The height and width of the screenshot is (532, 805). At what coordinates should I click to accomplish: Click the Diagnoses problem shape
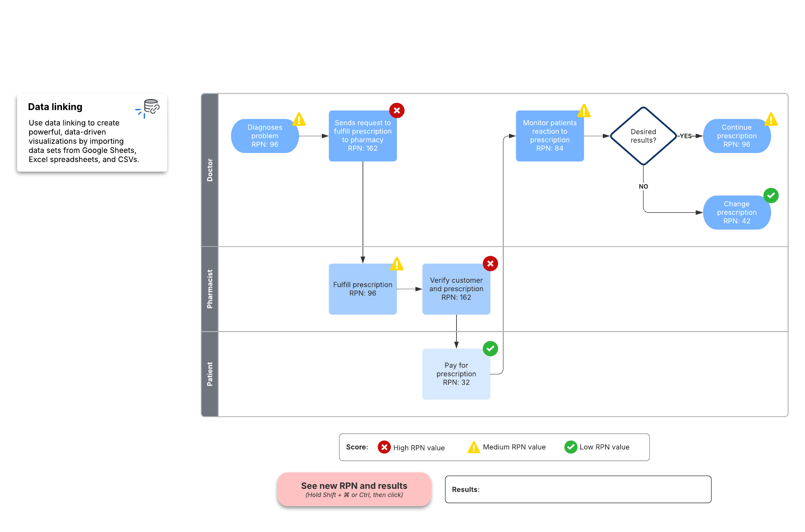coord(265,136)
